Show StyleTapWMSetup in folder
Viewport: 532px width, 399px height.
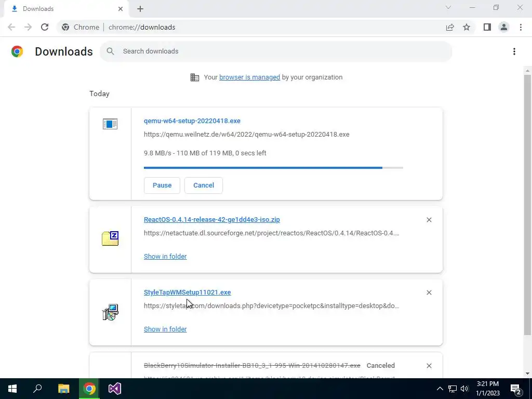pyautogui.click(x=165, y=329)
